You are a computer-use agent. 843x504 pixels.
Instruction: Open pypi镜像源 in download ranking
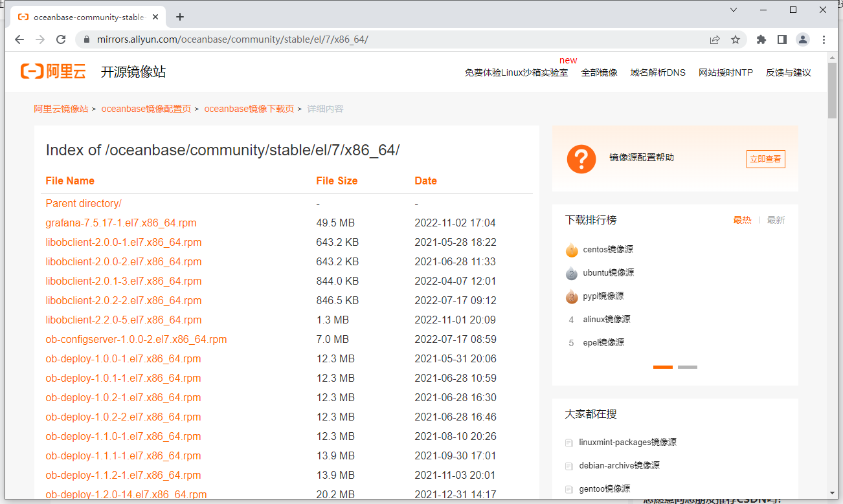tap(603, 296)
